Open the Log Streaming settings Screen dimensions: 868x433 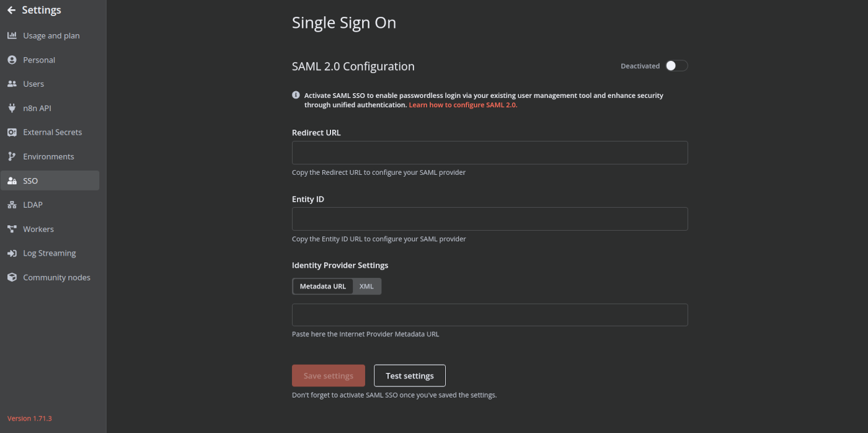tap(49, 252)
